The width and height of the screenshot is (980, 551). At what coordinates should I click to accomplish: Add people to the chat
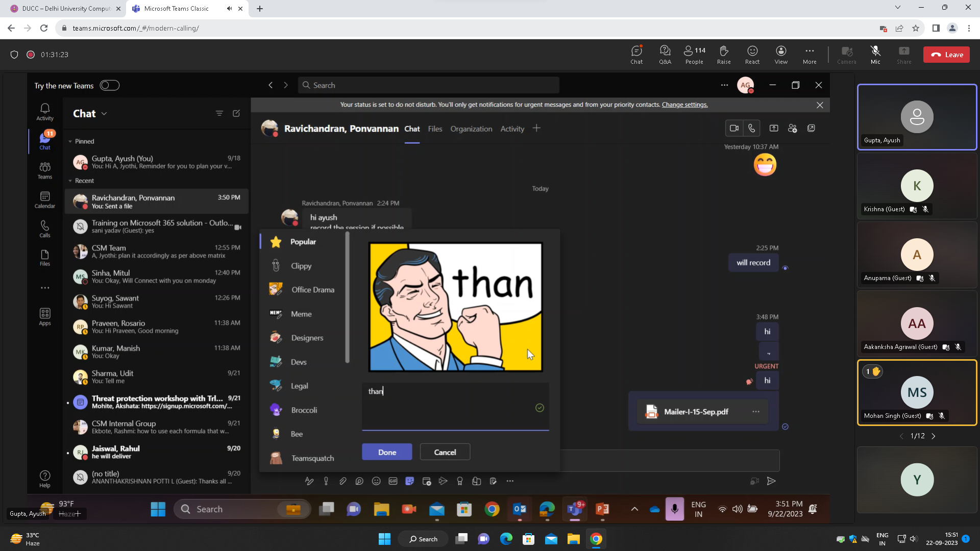(x=792, y=128)
